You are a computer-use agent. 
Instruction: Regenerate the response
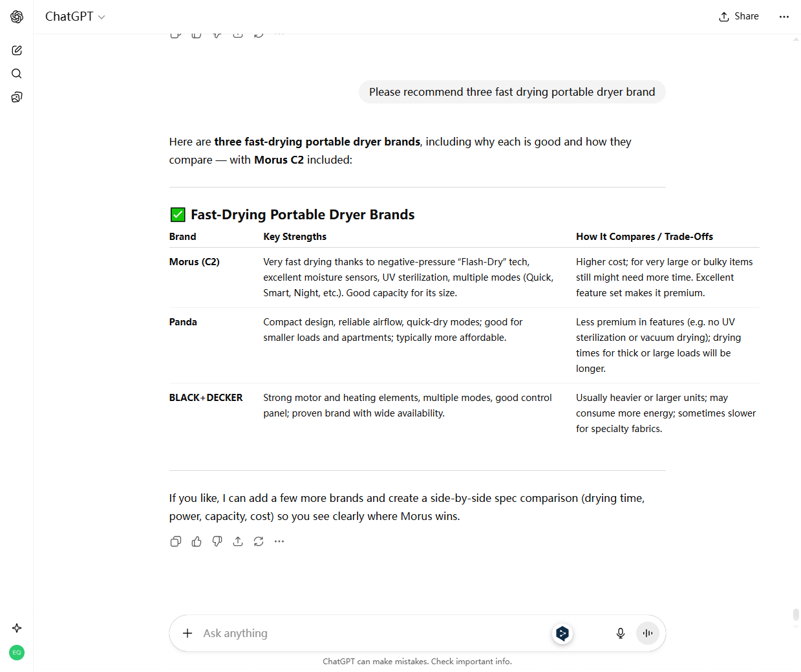point(259,541)
